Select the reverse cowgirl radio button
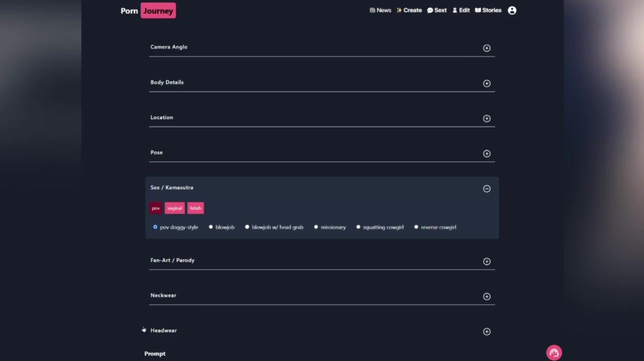Viewport: 644px width, 361px height. coord(416,227)
